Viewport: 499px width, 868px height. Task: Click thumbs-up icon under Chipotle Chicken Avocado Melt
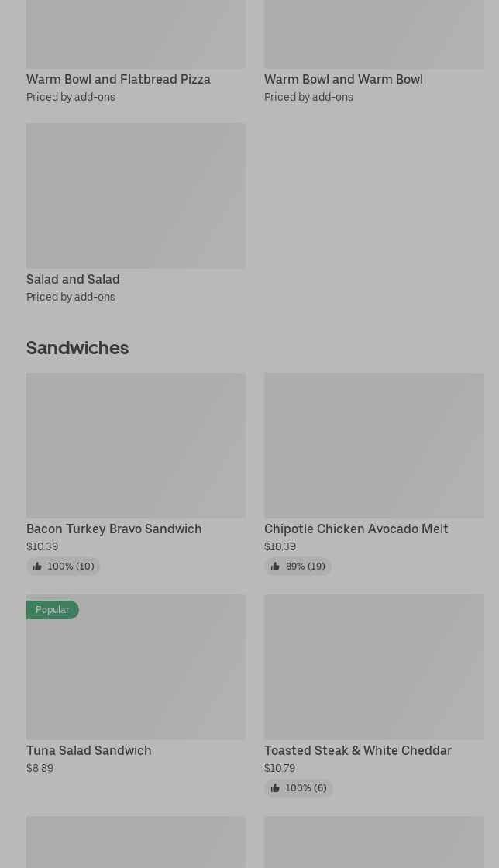275,567
